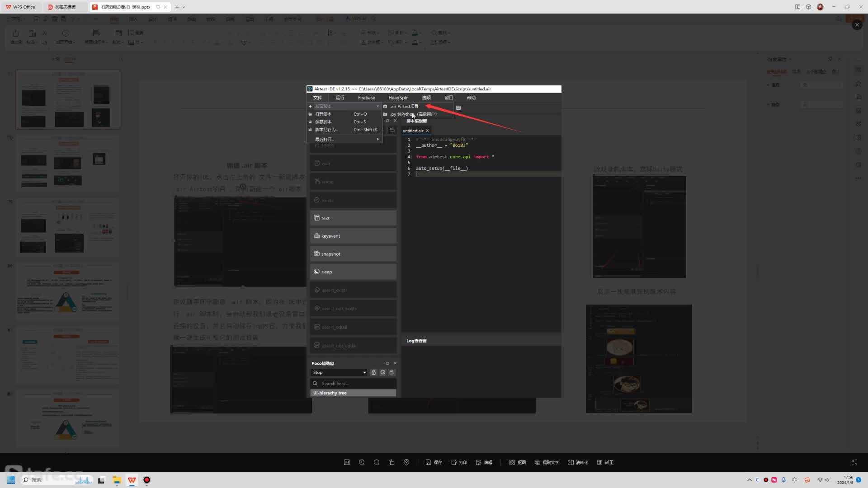Close the 课程.pptx document tab
The height and width of the screenshot is (488, 868).
[165, 7]
